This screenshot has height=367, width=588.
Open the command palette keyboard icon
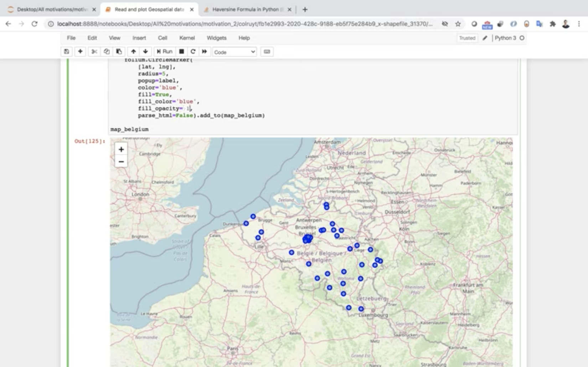(267, 52)
